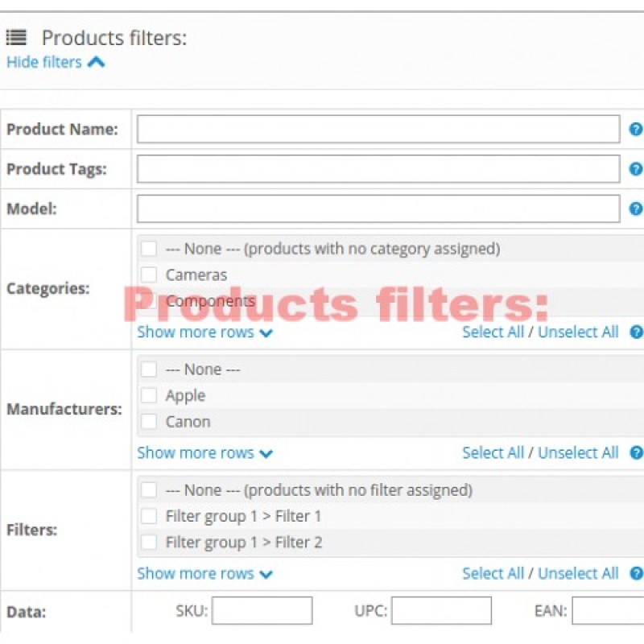This screenshot has height=644, width=644.
Task: Select the Filter group 1 > Filter 1 checkbox
Action: pyautogui.click(x=148, y=515)
